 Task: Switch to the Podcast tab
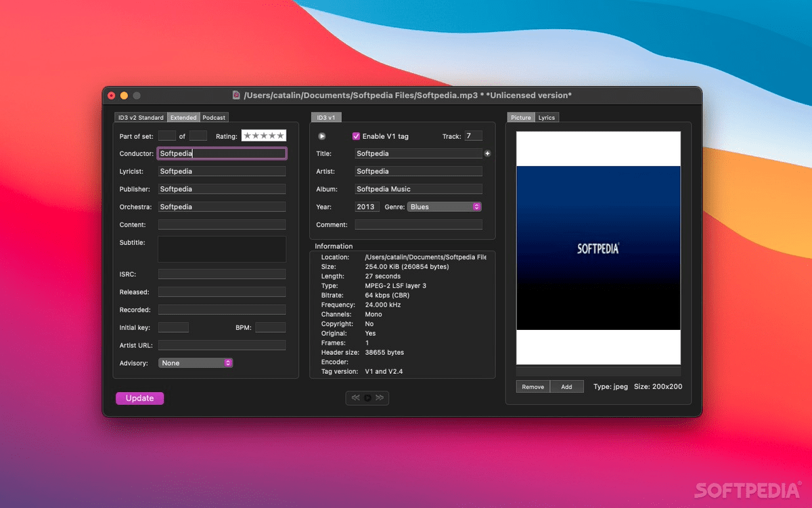tap(214, 117)
